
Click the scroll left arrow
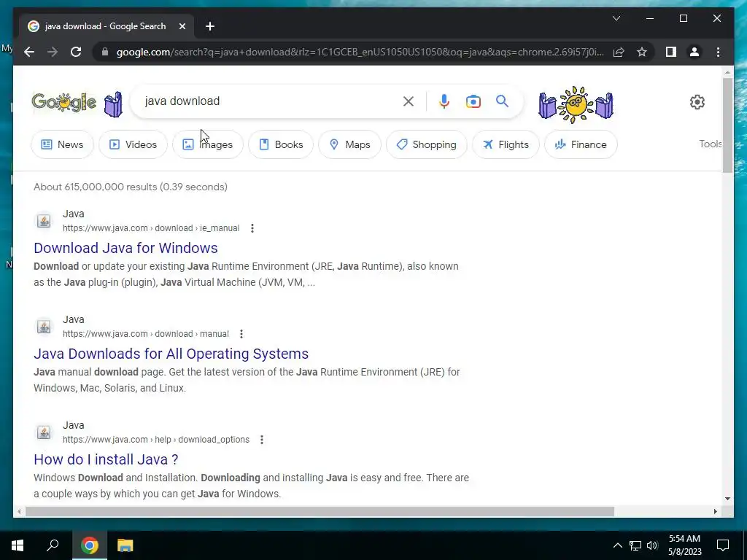coord(19,511)
